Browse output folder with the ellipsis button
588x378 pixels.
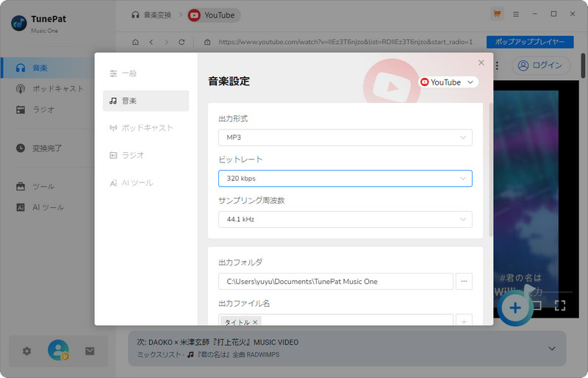click(464, 281)
